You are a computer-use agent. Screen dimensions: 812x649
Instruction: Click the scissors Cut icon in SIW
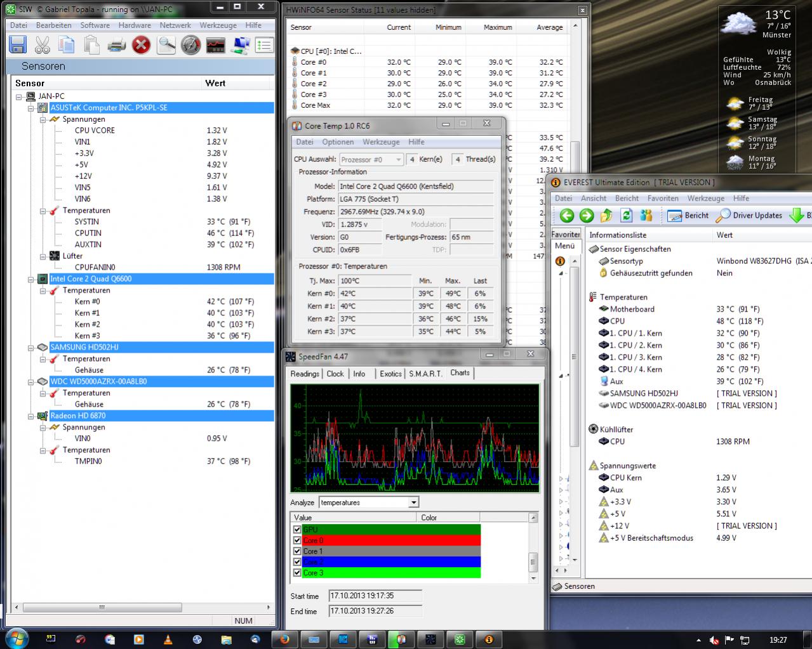pos(42,45)
